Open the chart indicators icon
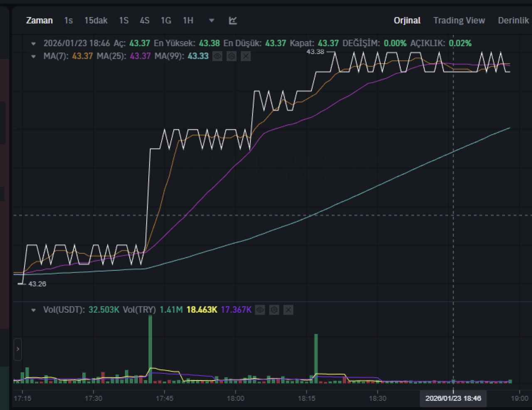Screen dimensions: 532x410 coord(233,20)
